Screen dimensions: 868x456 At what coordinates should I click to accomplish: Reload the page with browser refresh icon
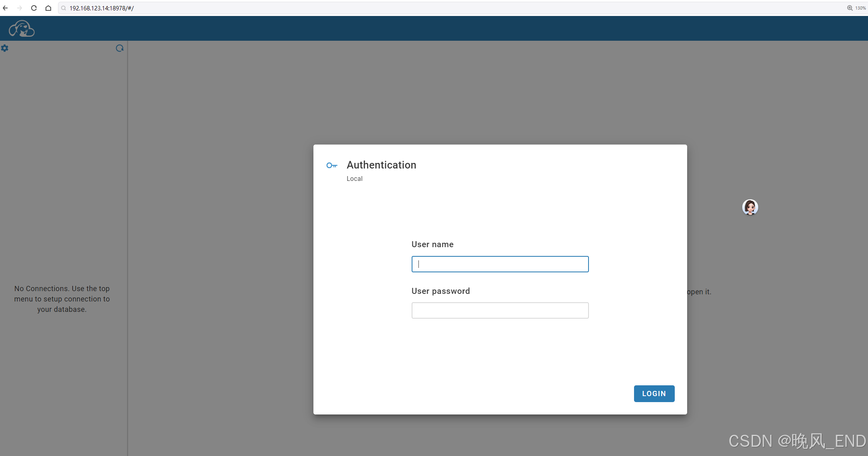click(34, 8)
